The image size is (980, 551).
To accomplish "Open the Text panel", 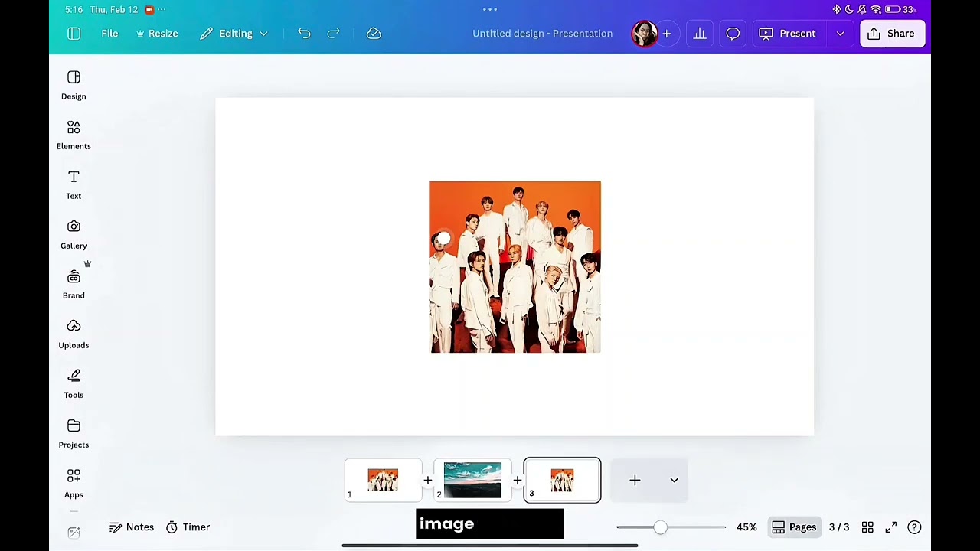I will click(73, 185).
